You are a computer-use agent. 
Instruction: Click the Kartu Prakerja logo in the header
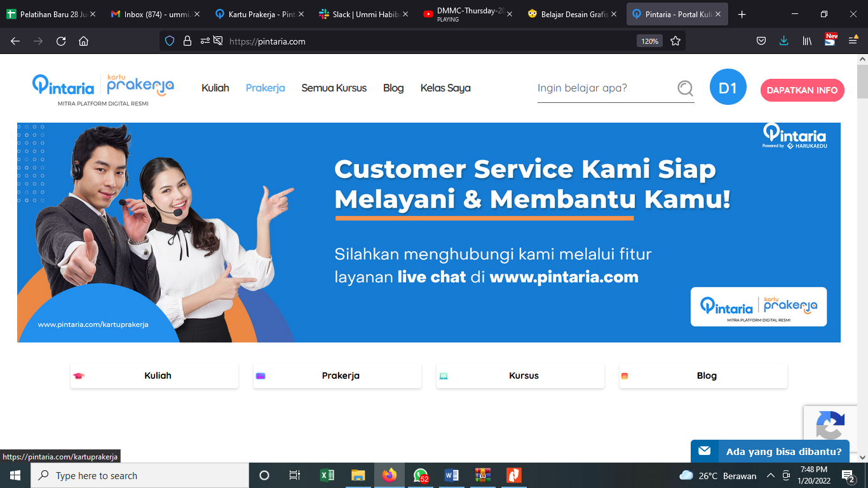coord(140,85)
